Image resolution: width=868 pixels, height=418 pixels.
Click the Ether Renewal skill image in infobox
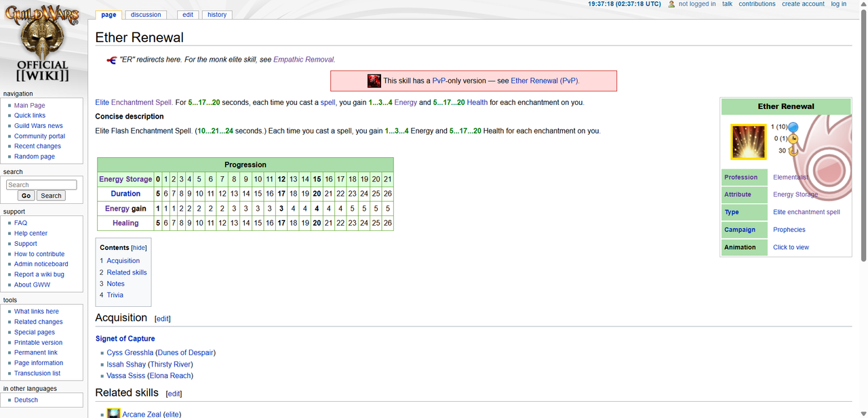pos(748,142)
